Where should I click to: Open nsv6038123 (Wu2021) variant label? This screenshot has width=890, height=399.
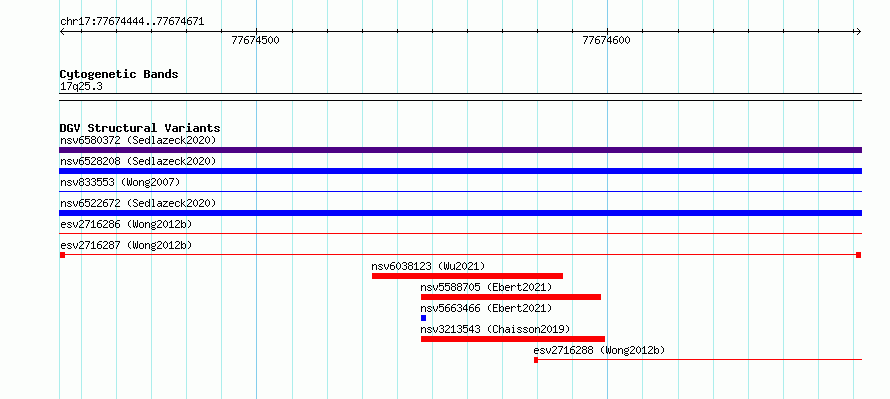tap(429, 266)
